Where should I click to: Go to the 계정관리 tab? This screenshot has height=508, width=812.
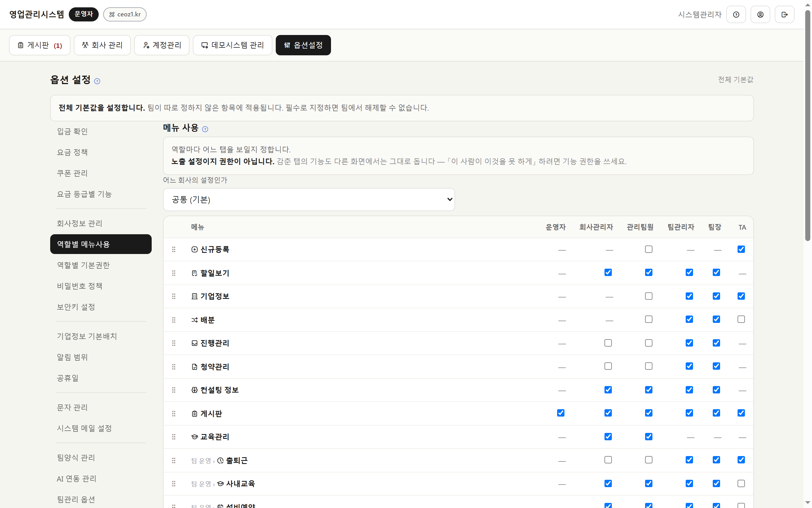click(162, 45)
